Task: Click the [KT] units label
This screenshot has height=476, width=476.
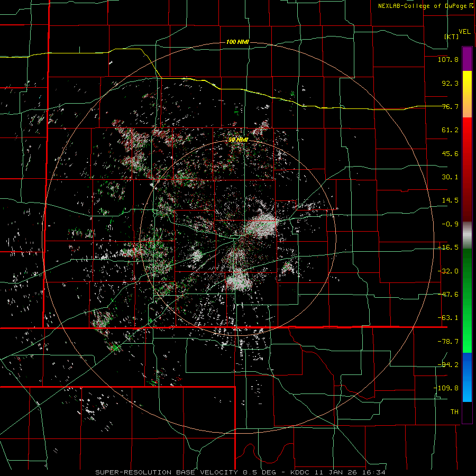Action: [x=452, y=36]
